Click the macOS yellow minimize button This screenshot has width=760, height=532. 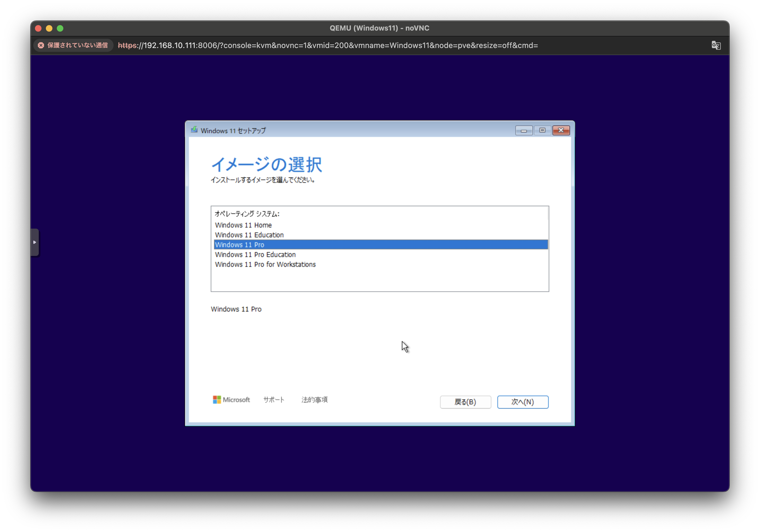pos(49,28)
